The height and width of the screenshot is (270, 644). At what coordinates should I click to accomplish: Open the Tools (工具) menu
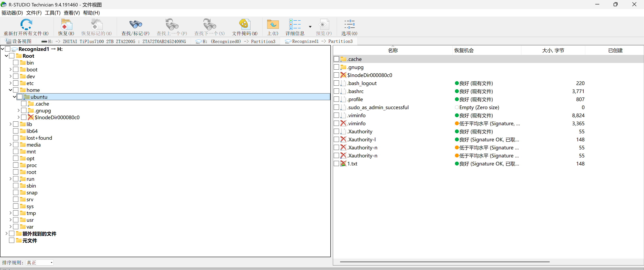point(53,13)
